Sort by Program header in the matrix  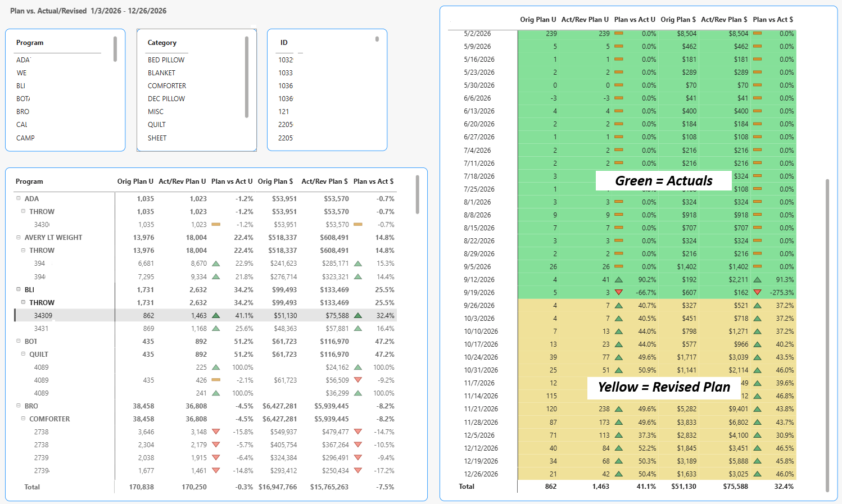(x=29, y=181)
